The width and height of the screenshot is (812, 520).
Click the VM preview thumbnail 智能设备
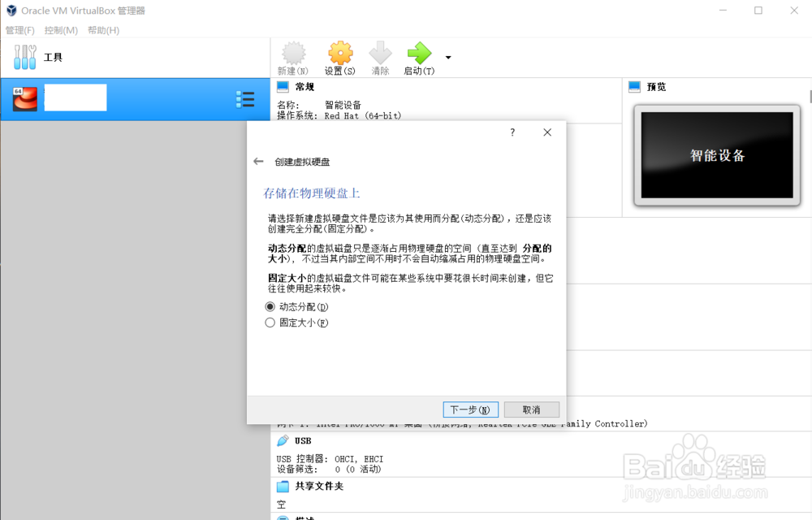pyautogui.click(x=717, y=155)
